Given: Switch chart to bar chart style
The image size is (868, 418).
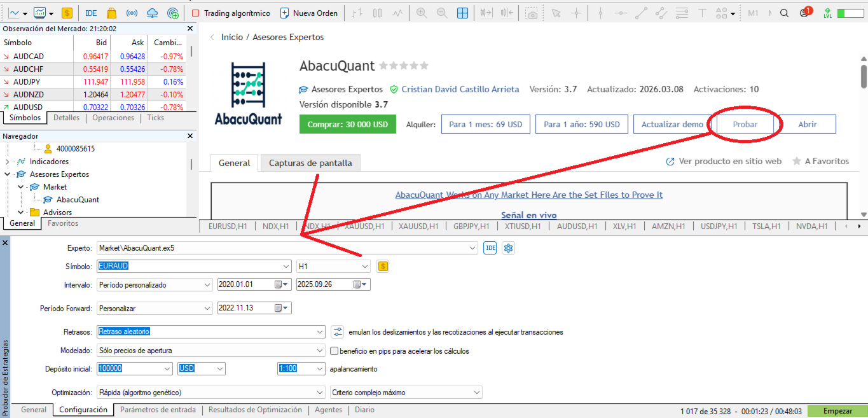Looking at the screenshot, I should [357, 13].
